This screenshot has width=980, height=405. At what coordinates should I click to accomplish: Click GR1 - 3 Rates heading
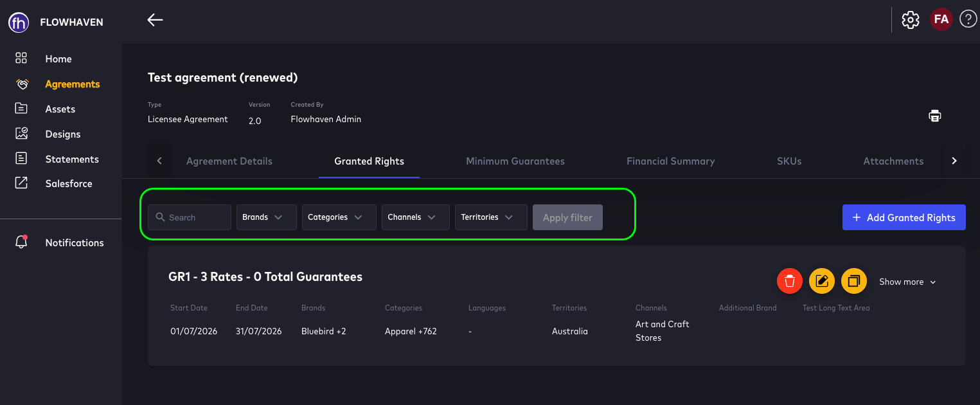[265, 277]
